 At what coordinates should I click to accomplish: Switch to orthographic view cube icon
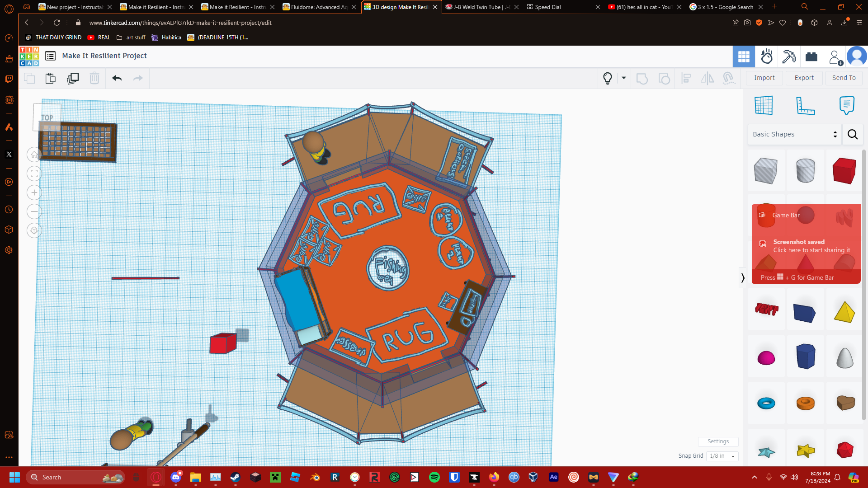coord(34,230)
